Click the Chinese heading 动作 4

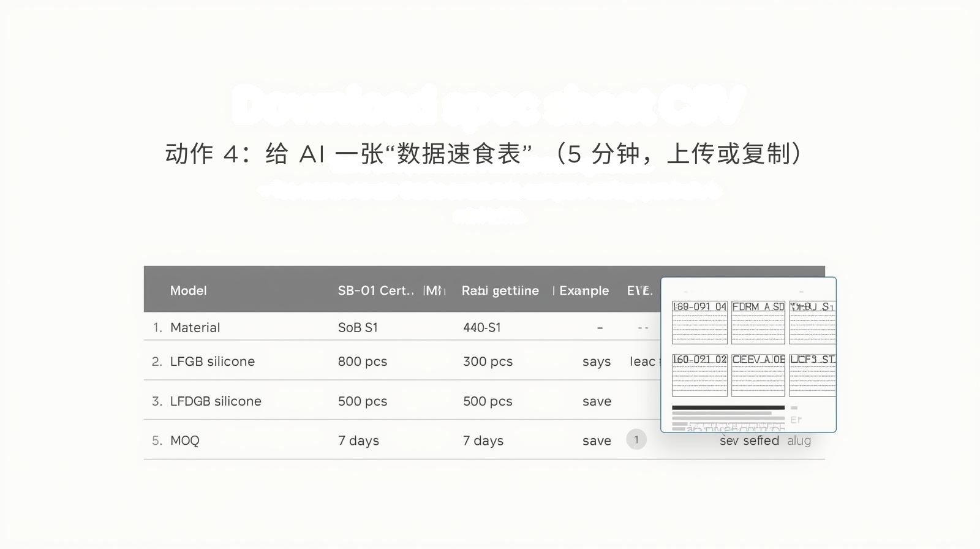[483, 154]
